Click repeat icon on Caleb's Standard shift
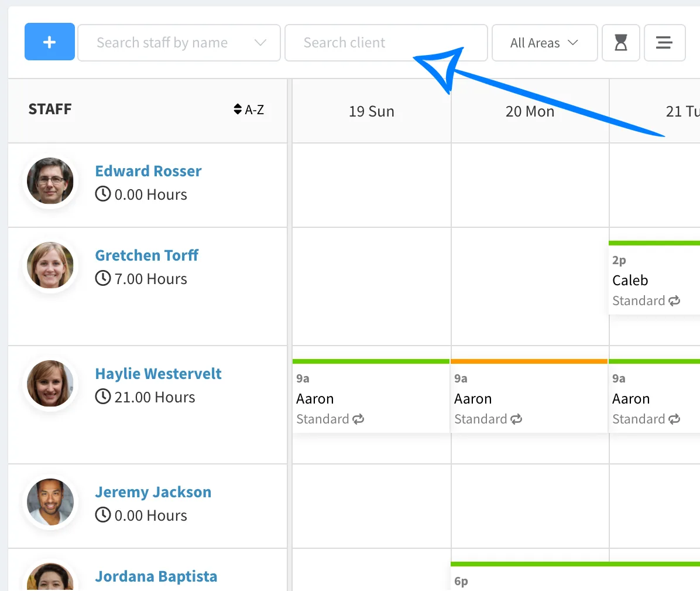This screenshot has width=700, height=591. 674,300
